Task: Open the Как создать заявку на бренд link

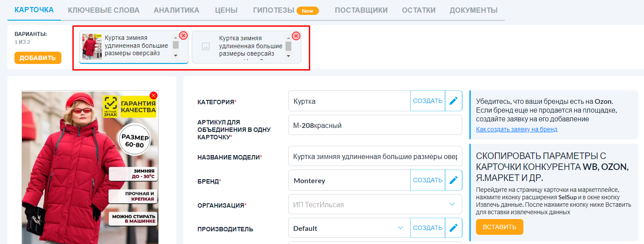Action: point(517,129)
